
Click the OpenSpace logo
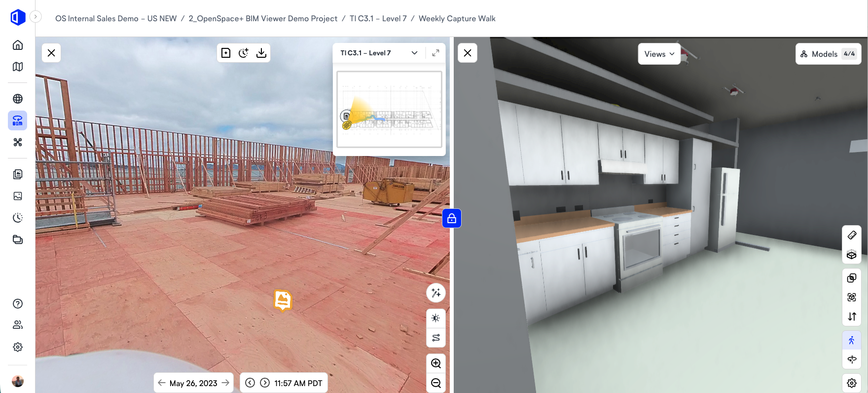[18, 17]
